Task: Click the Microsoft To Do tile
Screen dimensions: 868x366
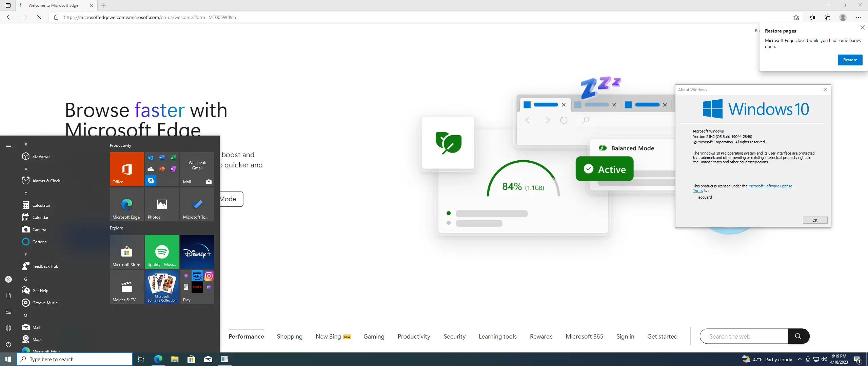Action: [197, 204]
